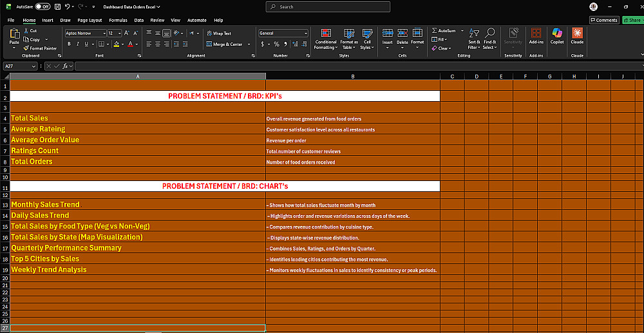Image resolution: width=644 pixels, height=333 pixels.
Task: Open the Aptos Narrow font name dropdown
Action: (x=104, y=33)
